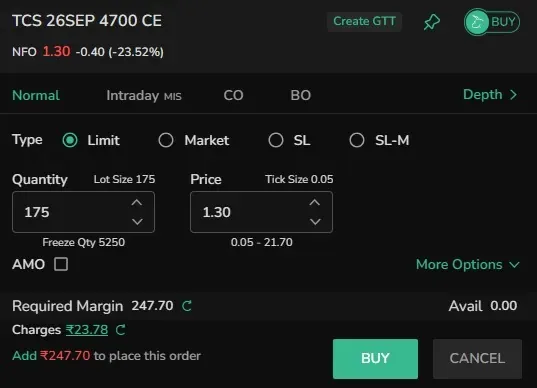Open the ₹23.78 charges link
This screenshot has width=537, height=388.
[x=87, y=330]
